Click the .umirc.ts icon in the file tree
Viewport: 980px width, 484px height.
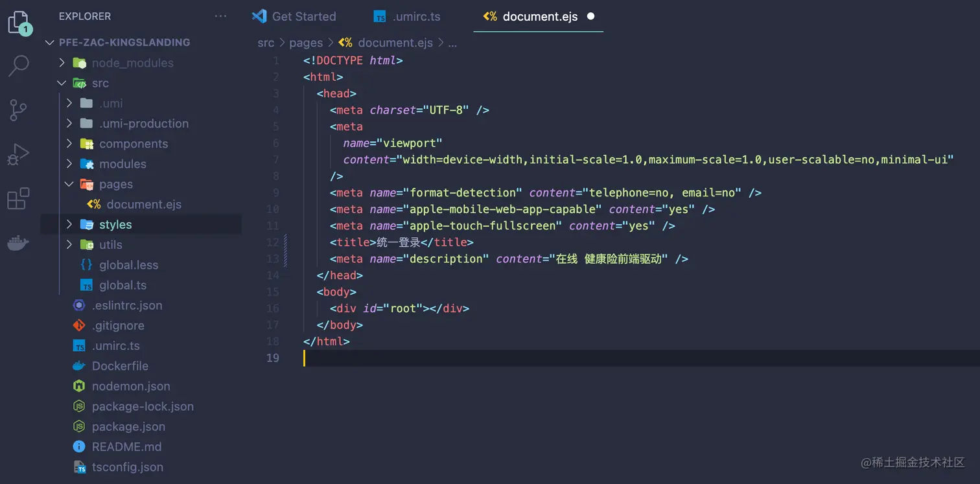click(79, 346)
